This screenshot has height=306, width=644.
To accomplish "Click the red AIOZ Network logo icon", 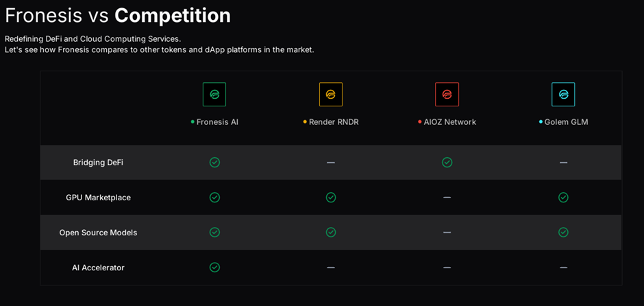I will [447, 95].
